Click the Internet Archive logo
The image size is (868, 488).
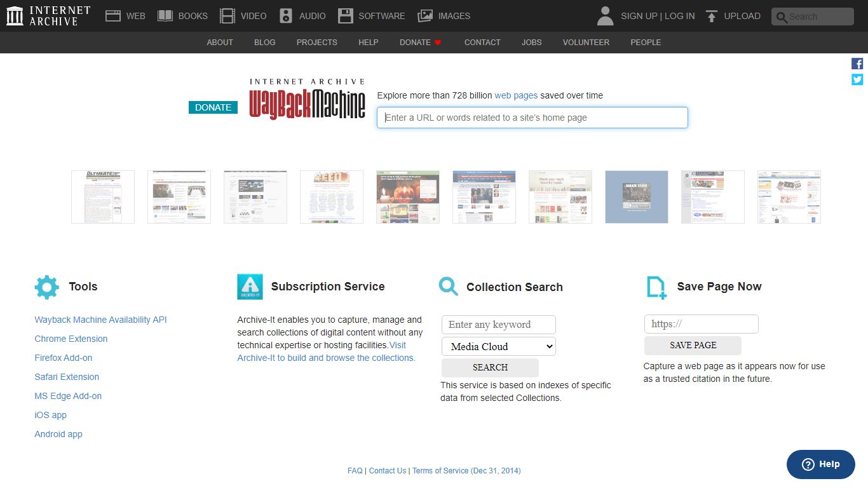pyautogui.click(x=48, y=16)
